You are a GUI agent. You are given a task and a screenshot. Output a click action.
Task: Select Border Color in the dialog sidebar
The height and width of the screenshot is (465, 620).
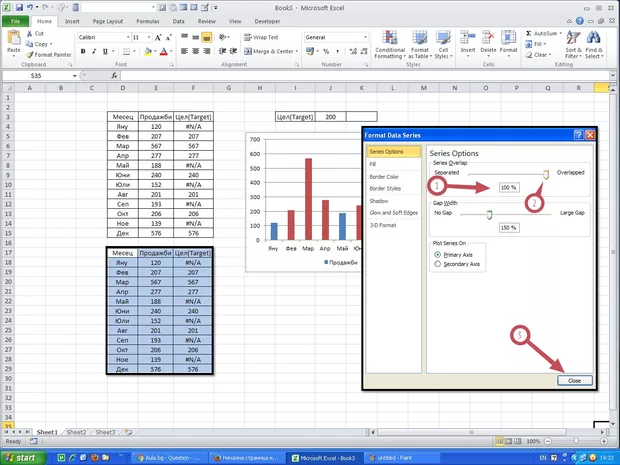click(x=385, y=175)
